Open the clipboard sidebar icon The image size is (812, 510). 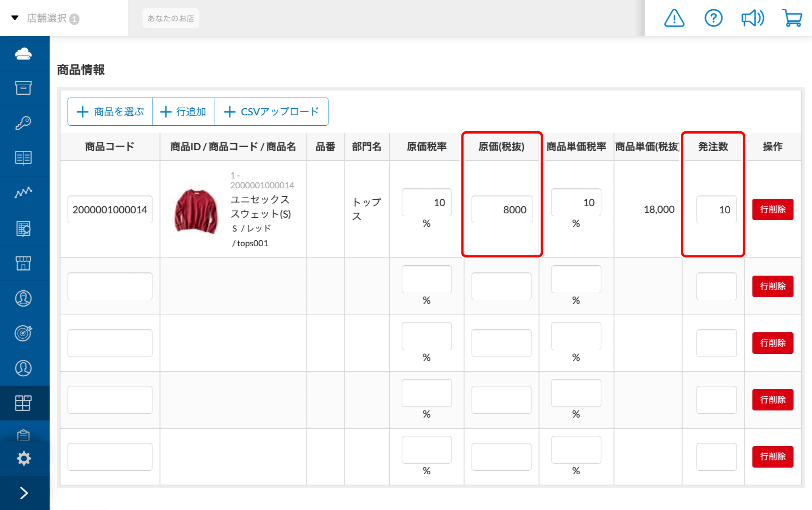point(23,435)
